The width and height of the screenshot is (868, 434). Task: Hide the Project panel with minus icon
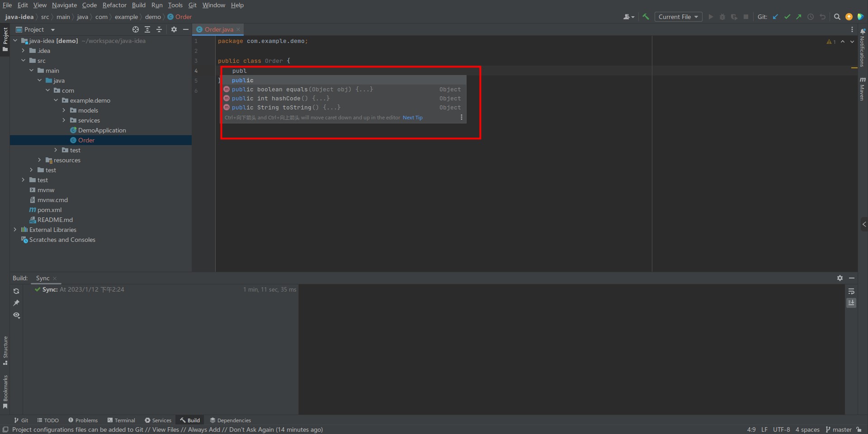186,29
